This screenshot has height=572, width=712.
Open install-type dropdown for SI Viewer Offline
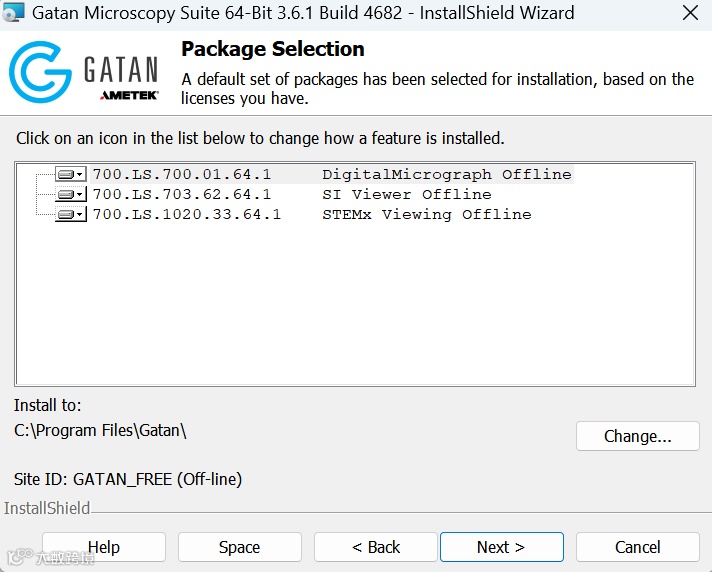(x=71, y=194)
